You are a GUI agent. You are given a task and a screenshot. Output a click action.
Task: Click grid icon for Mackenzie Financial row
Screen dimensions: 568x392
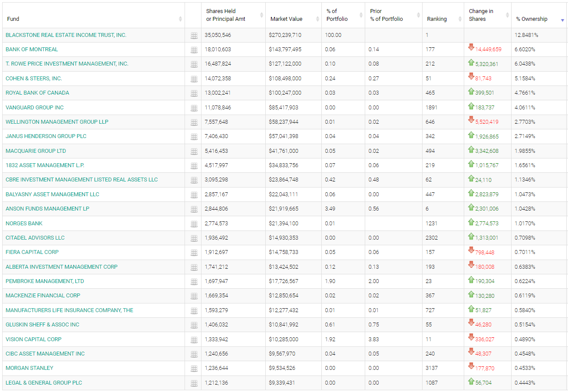194,296
